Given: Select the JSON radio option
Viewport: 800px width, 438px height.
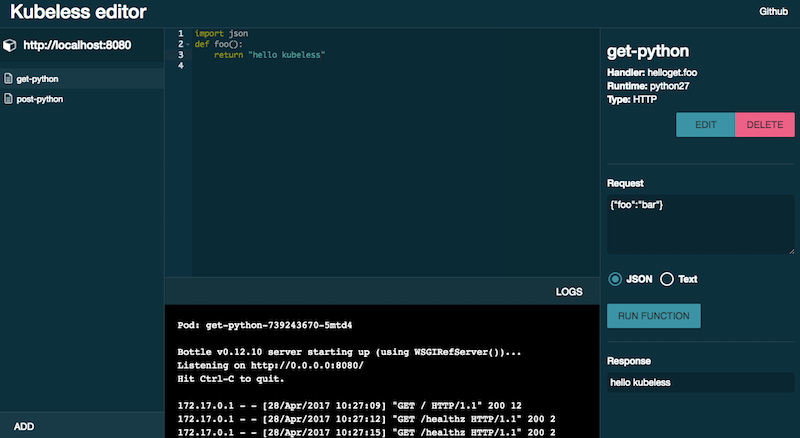Looking at the screenshot, I should pos(615,279).
